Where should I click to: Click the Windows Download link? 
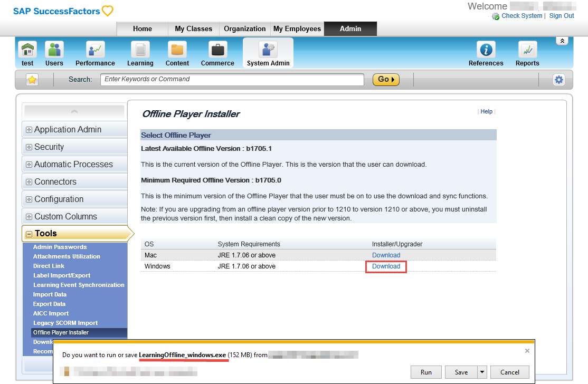(x=386, y=266)
